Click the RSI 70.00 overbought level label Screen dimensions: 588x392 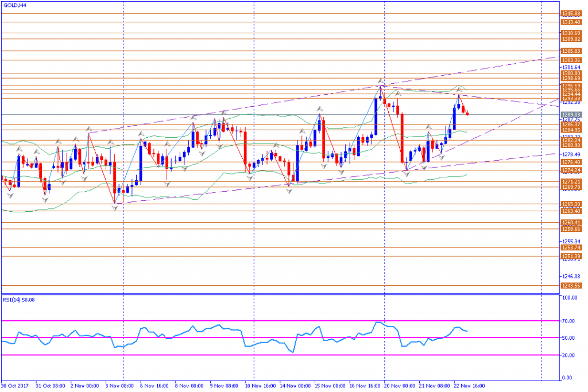click(x=568, y=321)
